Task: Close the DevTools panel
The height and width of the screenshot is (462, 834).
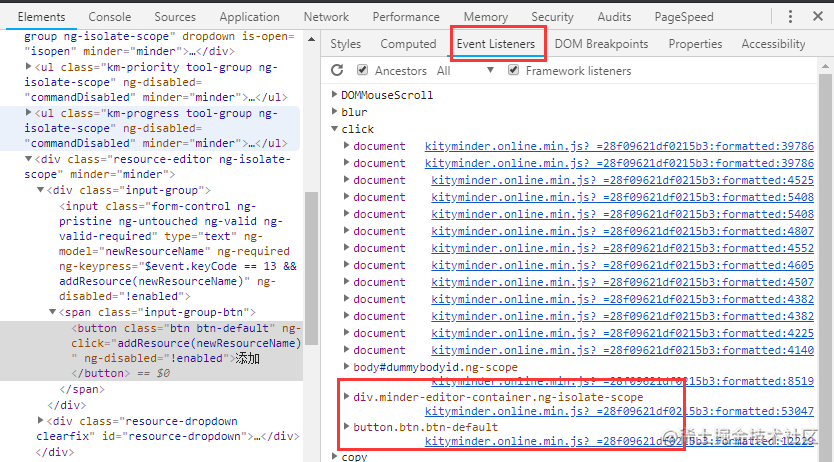Action: click(x=818, y=16)
